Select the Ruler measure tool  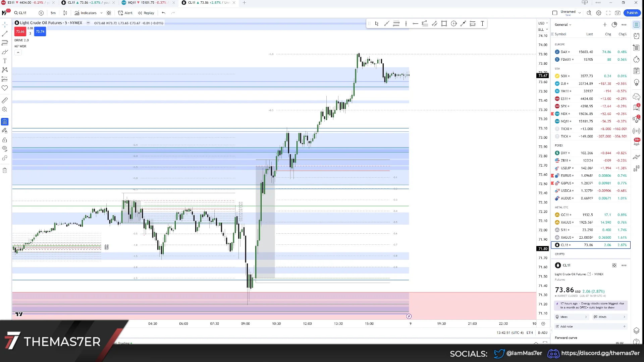click(5, 100)
